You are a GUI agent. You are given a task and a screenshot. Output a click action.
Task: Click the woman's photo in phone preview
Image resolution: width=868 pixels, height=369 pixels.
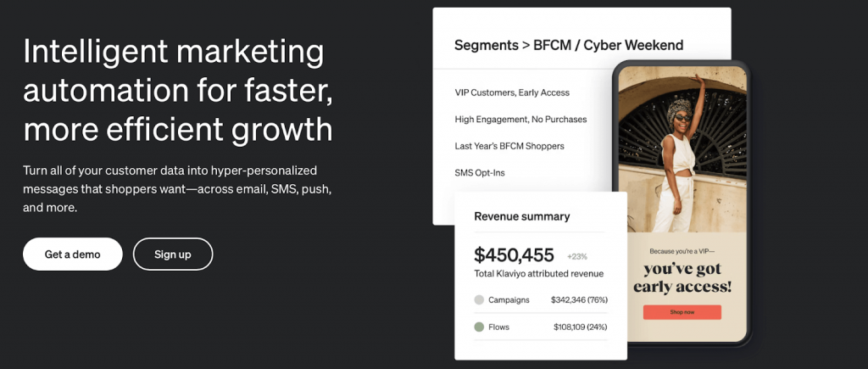point(682,148)
